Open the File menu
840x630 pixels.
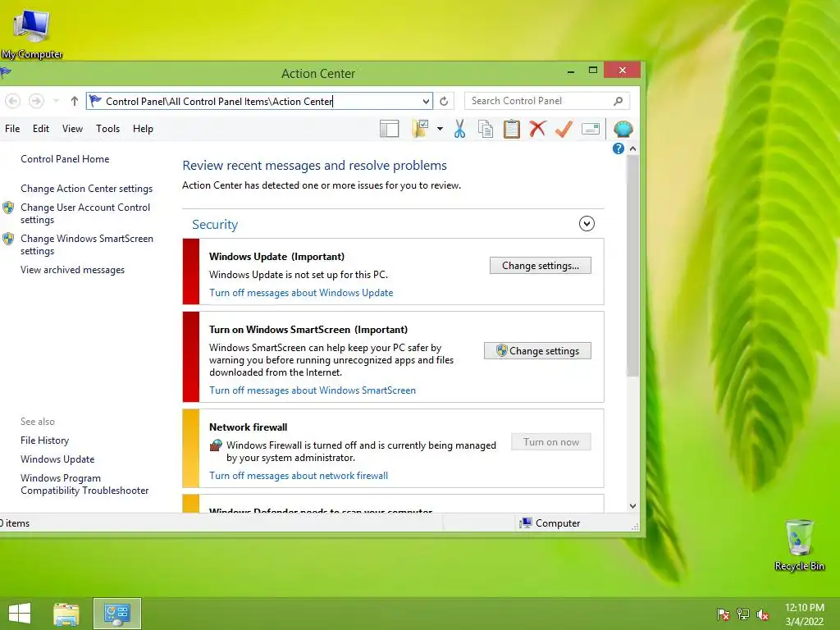[12, 129]
